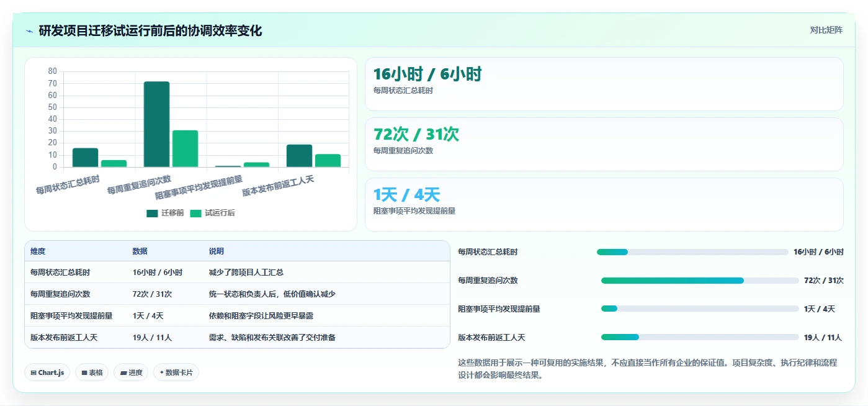This screenshot has height=406, width=868.
Task: Click the 数据卡片 tag chip
Action: (176, 372)
